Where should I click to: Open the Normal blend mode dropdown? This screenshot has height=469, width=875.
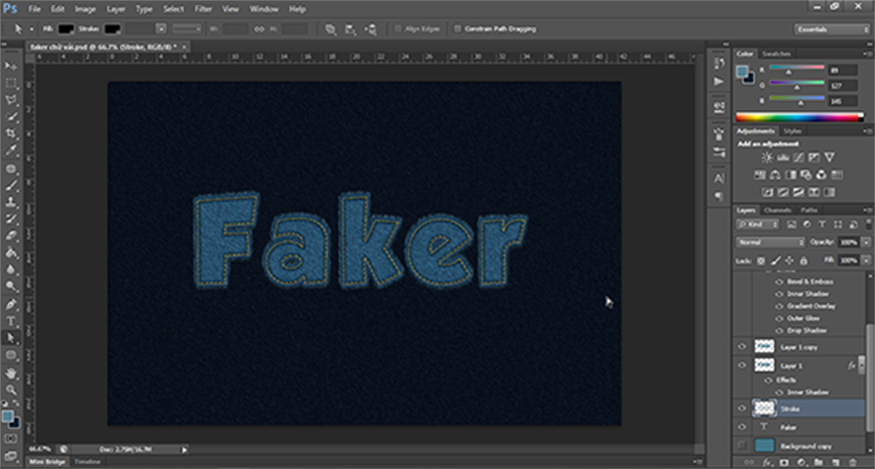(x=770, y=242)
